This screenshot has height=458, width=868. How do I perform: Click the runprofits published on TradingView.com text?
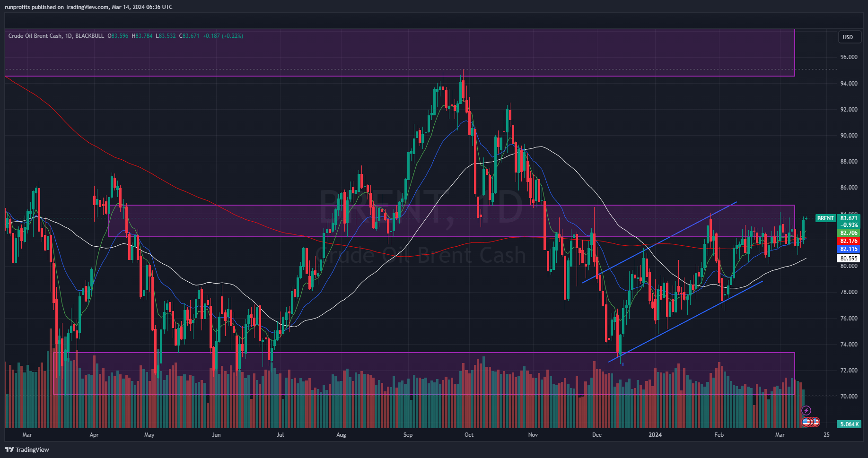[88, 7]
